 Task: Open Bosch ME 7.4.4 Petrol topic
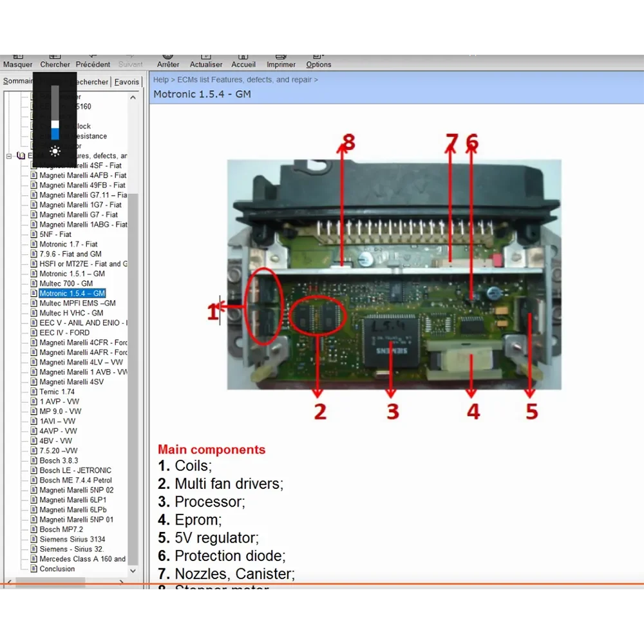75,480
